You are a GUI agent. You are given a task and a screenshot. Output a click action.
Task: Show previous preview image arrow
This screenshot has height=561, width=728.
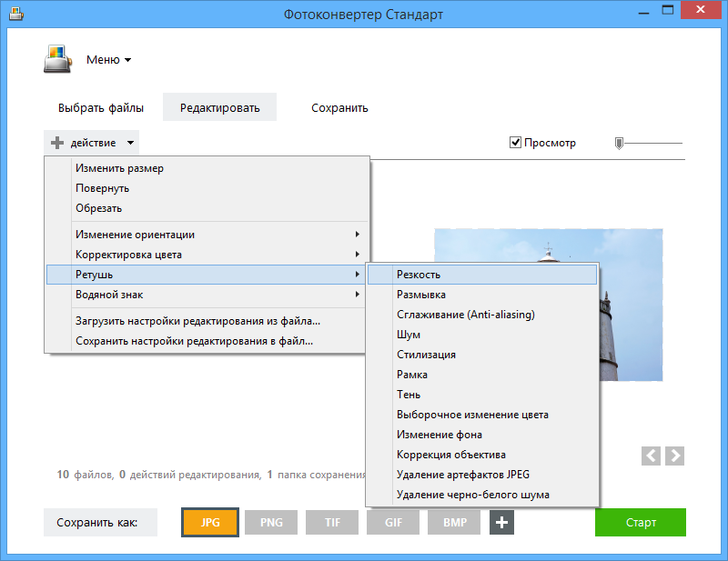click(651, 456)
